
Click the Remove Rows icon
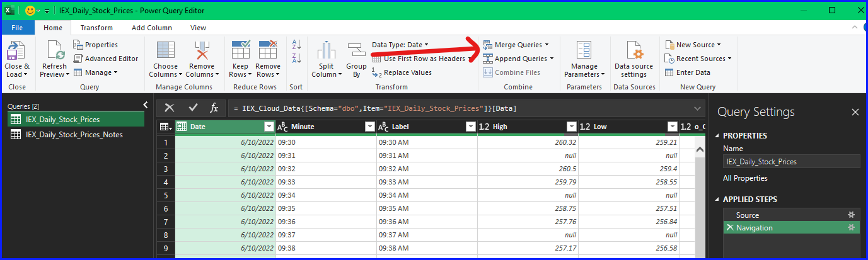click(268, 51)
